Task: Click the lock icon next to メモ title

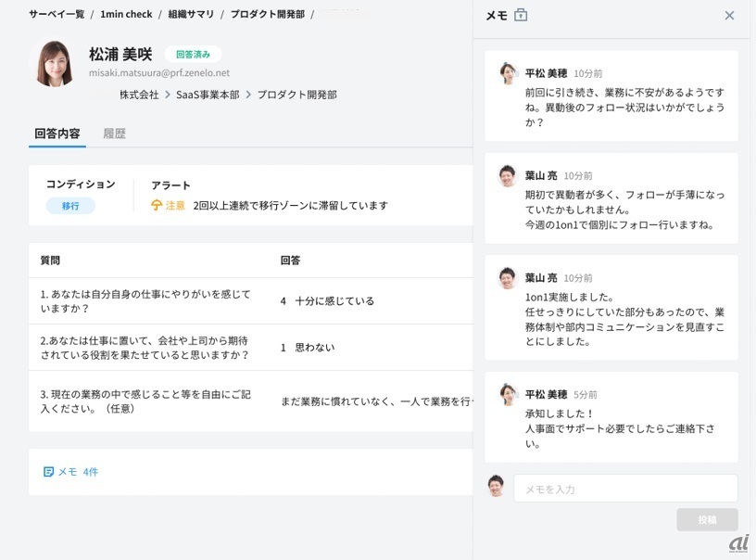Action: (x=521, y=15)
